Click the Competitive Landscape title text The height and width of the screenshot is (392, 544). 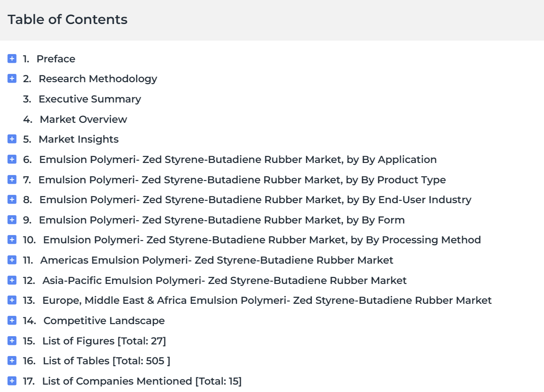point(104,321)
